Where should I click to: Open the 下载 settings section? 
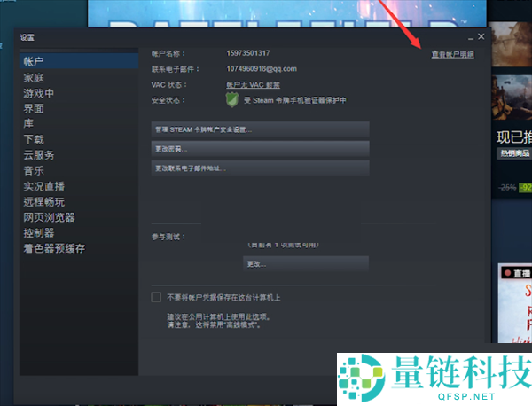pos(34,140)
